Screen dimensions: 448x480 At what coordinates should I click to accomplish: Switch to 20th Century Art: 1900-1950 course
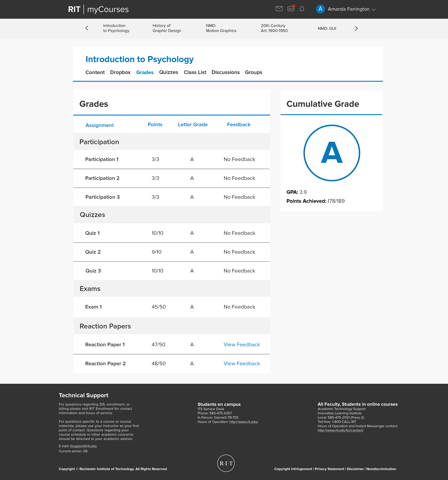[x=274, y=28]
